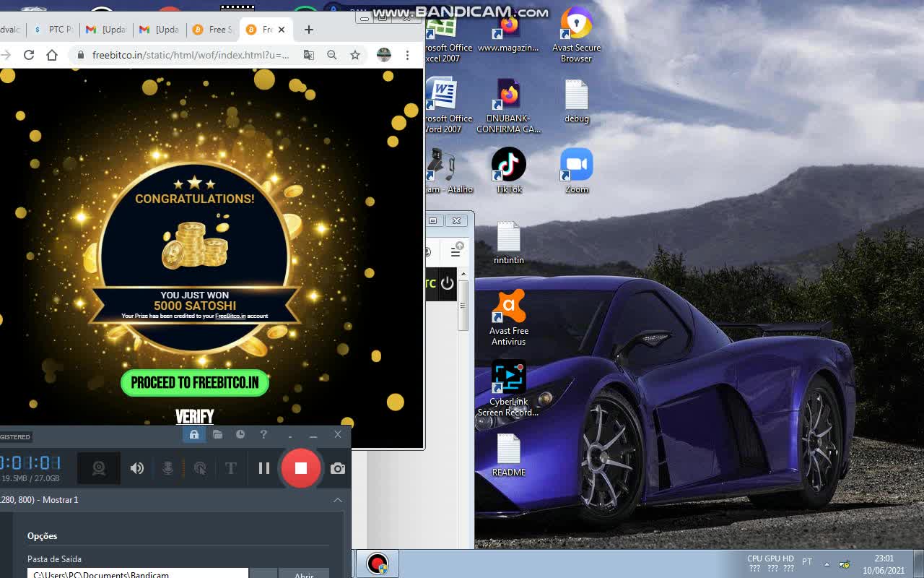Click the FreeBitco.in link in prize text
Image resolution: width=924 pixels, height=578 pixels.
[x=230, y=316]
